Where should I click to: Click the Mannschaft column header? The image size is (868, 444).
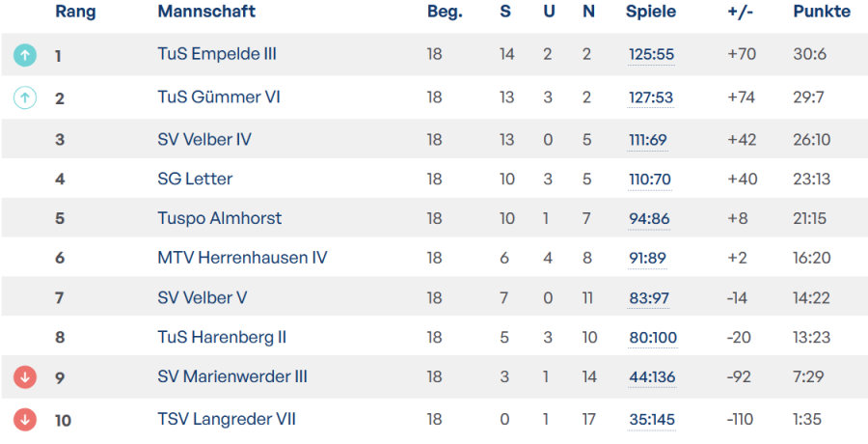(206, 11)
